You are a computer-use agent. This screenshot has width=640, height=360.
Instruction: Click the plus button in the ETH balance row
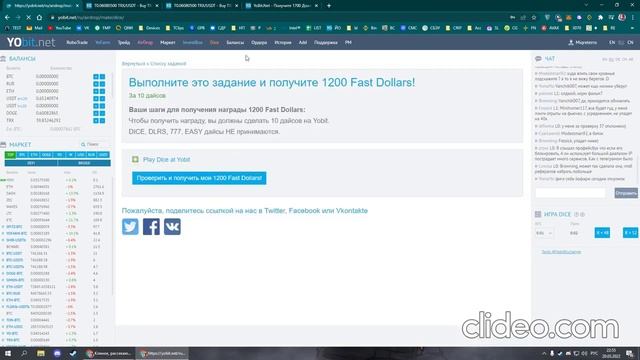pyautogui.click(x=96, y=91)
